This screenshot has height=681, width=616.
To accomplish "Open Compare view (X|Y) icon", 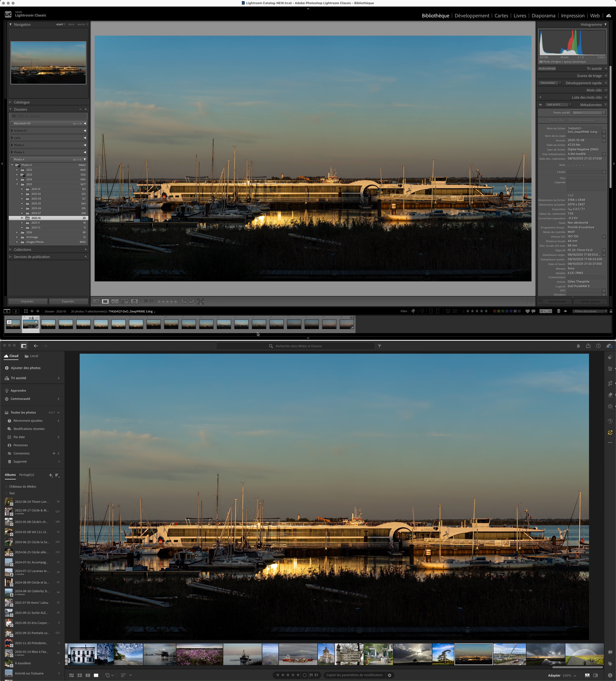I will tap(115, 301).
